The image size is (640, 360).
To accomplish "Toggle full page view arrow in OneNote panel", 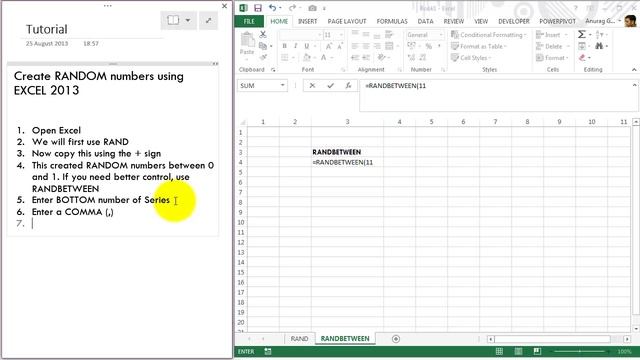I will (209, 20).
